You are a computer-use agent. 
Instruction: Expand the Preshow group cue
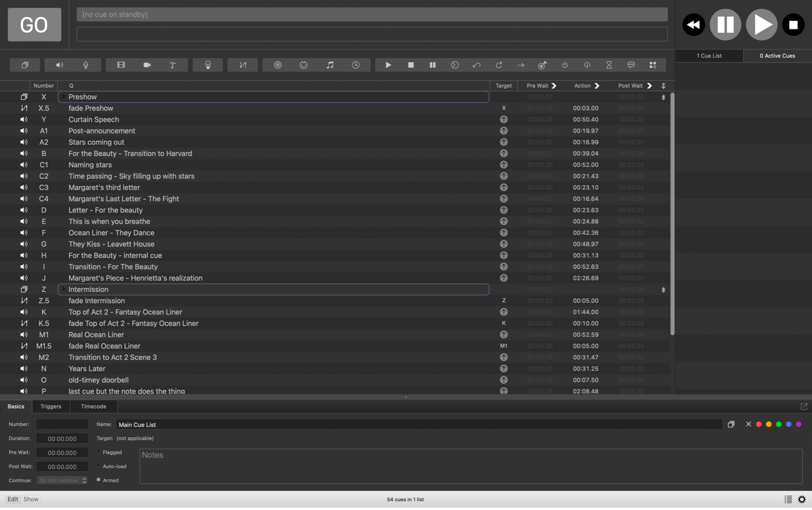tap(64, 97)
